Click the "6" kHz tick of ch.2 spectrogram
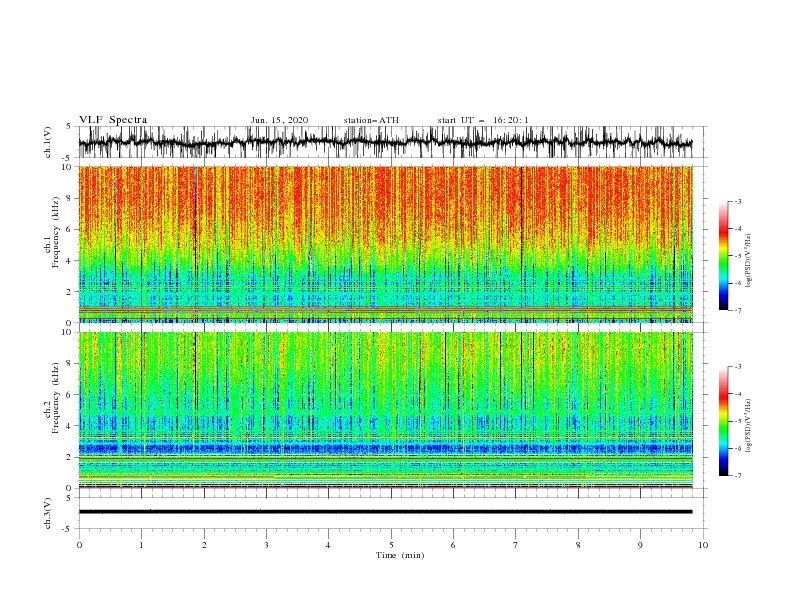The width and height of the screenshot is (792, 612). pyautogui.click(x=70, y=395)
